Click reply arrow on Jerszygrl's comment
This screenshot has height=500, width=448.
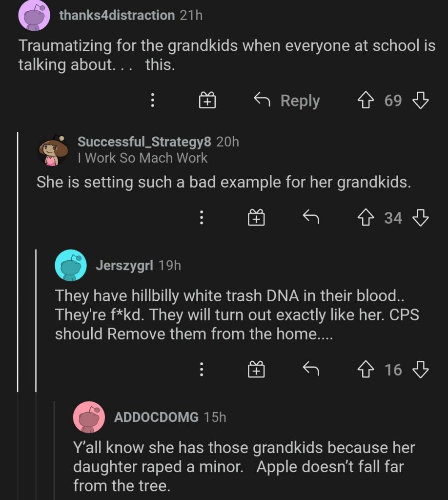click(x=311, y=370)
